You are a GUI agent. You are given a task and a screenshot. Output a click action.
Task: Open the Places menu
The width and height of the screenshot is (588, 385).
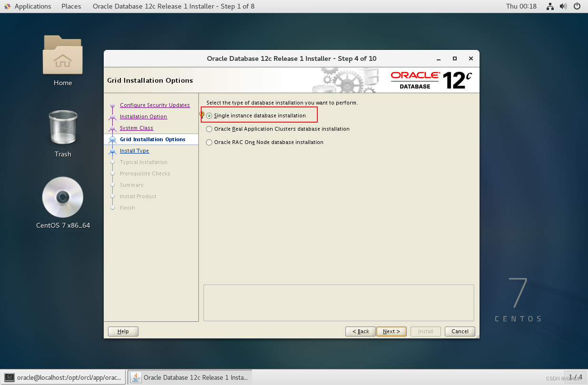tap(71, 6)
